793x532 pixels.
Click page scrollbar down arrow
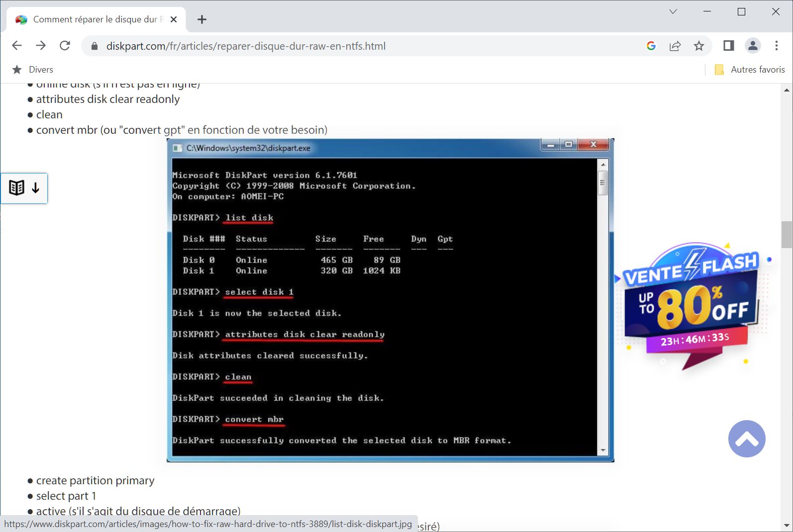click(x=787, y=525)
